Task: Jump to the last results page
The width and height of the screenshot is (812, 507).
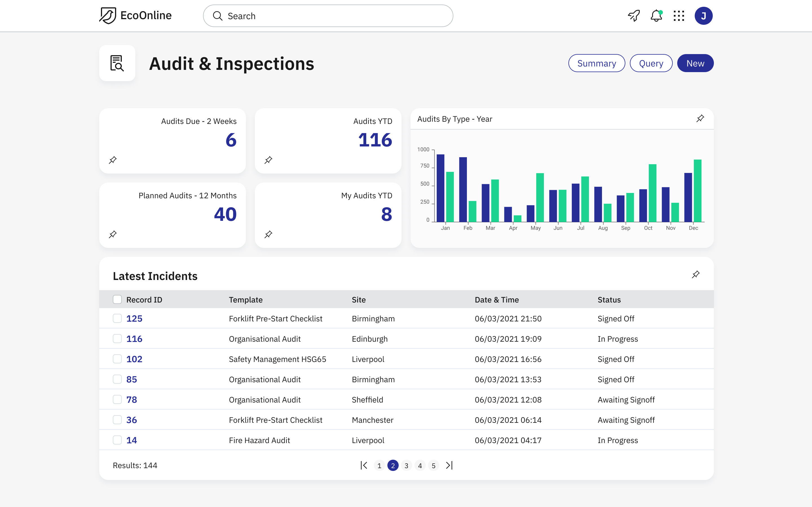Action: 449,465
